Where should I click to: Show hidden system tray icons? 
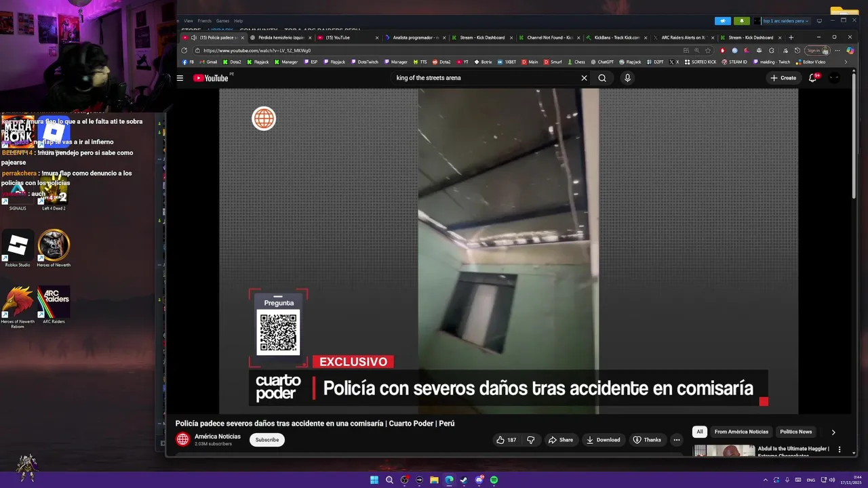766,480
